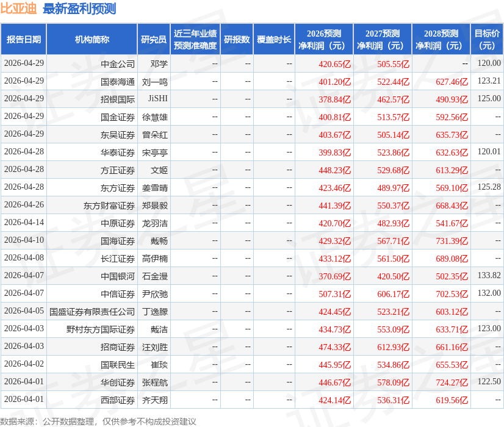Click researcher 刘一鸣 cell
This screenshot has height=427, width=504.
click(x=154, y=82)
